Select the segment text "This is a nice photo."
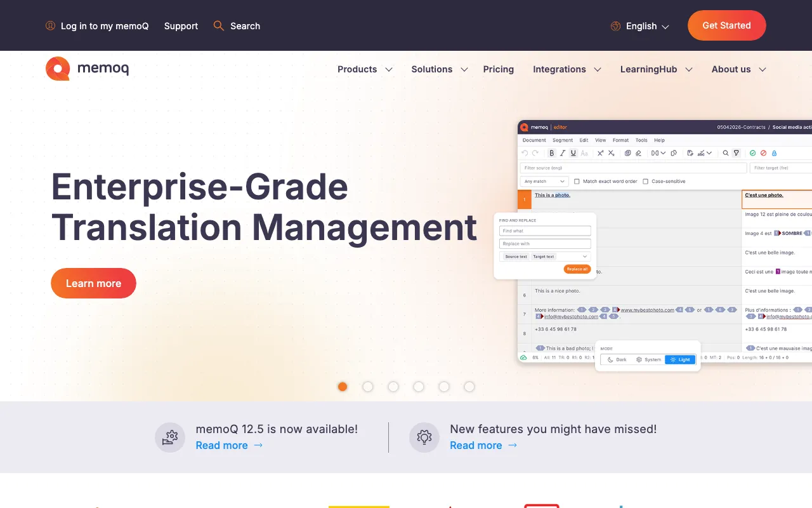Viewport: 812px width, 508px height. point(558,291)
